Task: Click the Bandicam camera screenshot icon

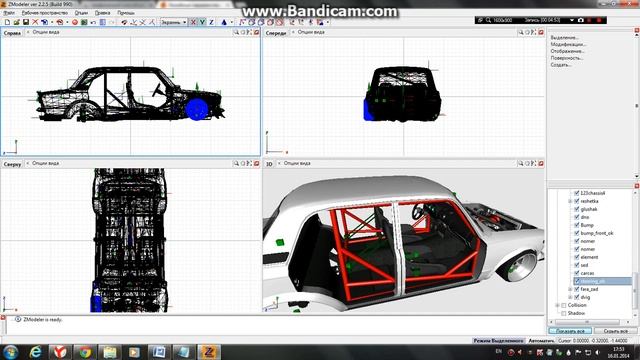Action: 580,20
